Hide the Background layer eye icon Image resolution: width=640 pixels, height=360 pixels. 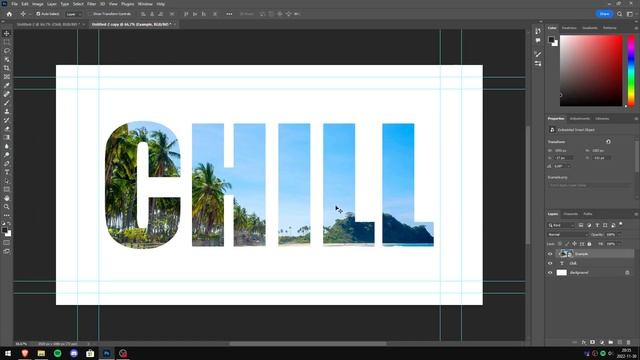550,273
